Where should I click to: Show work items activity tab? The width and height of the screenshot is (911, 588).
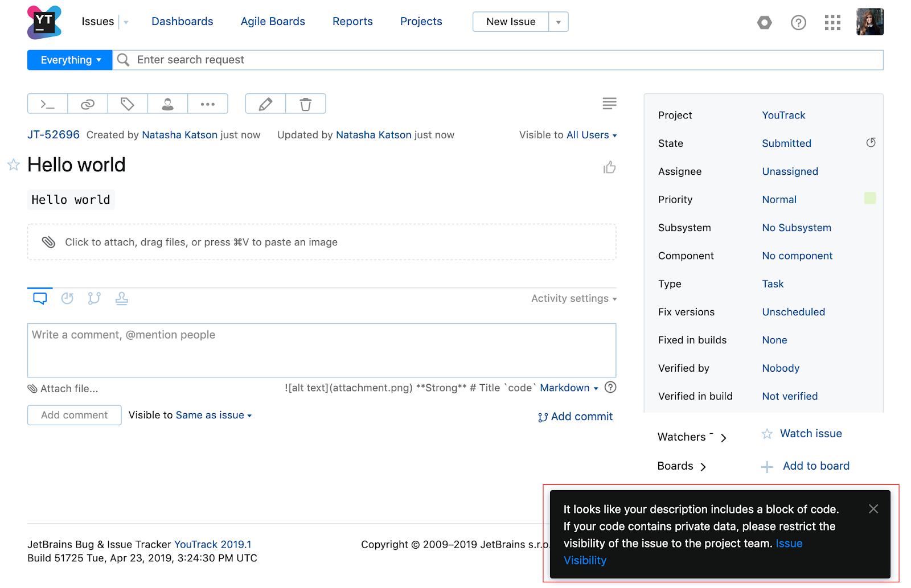coord(122,298)
